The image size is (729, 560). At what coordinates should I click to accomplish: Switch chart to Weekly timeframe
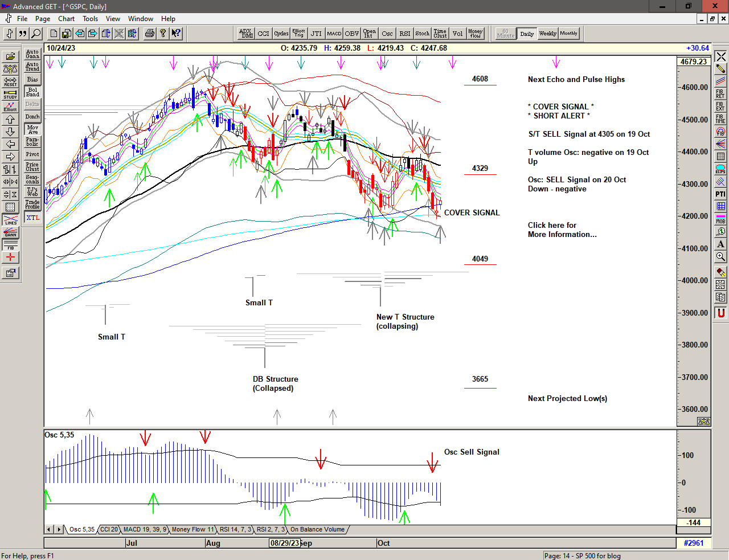(x=547, y=34)
